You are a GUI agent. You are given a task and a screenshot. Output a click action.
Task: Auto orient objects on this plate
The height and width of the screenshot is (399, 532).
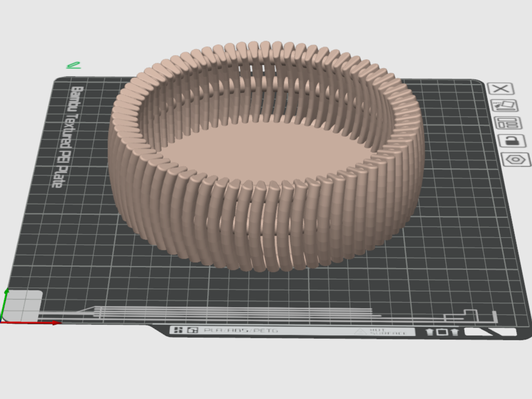click(x=505, y=105)
